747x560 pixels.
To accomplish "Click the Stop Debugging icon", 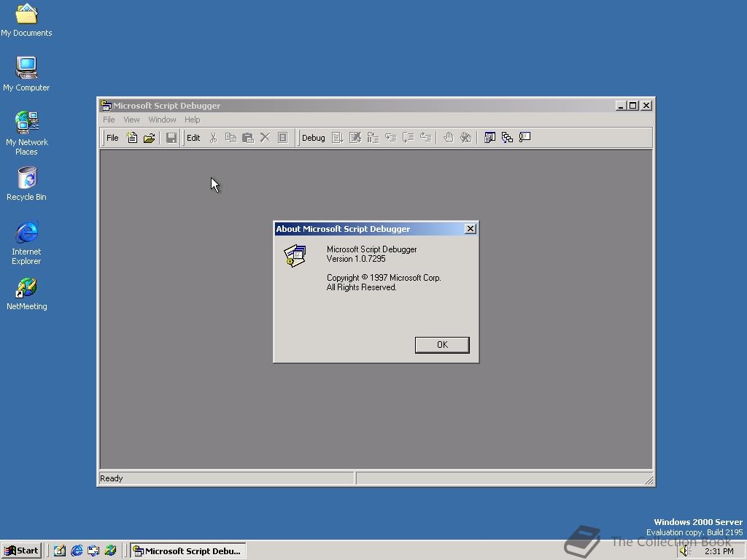I will (355, 138).
